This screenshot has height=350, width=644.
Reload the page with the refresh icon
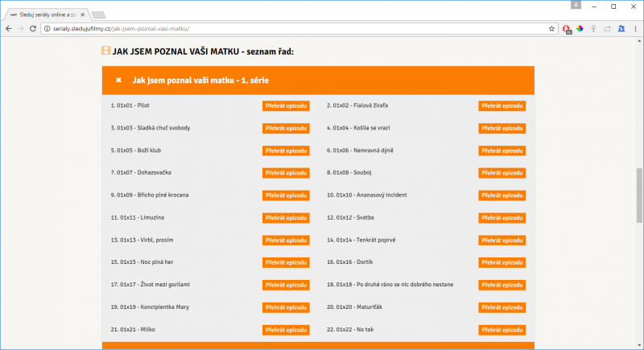(33, 28)
